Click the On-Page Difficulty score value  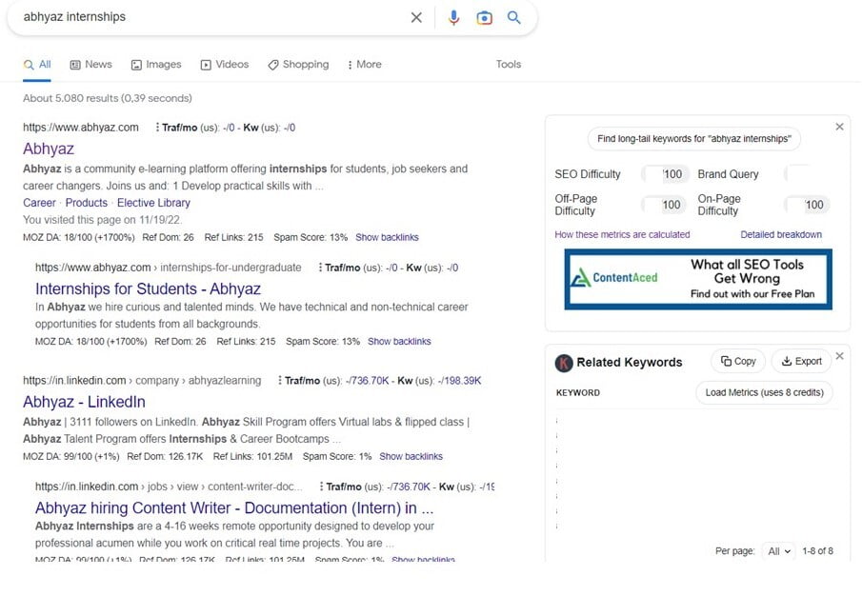tap(807, 205)
